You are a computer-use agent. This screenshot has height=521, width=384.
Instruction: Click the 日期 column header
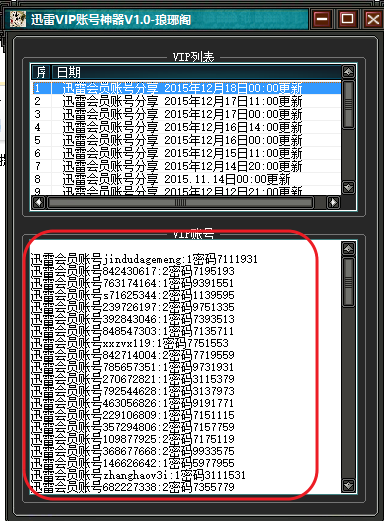(197, 72)
